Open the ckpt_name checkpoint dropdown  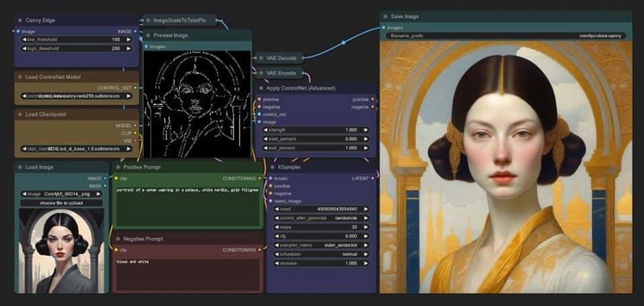(76, 149)
